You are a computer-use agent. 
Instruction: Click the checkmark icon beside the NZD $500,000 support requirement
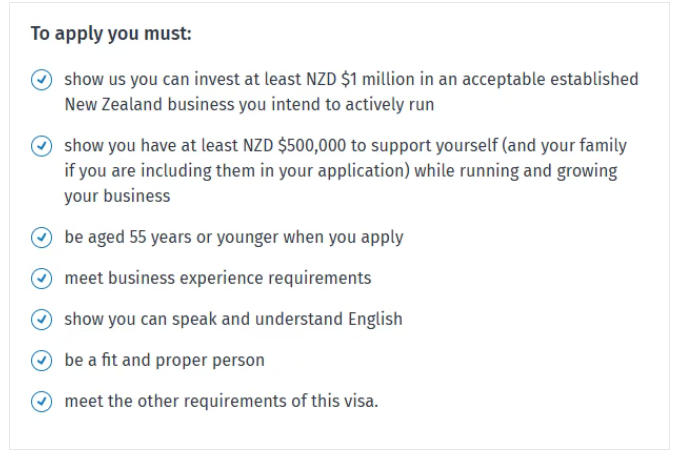coord(41,146)
